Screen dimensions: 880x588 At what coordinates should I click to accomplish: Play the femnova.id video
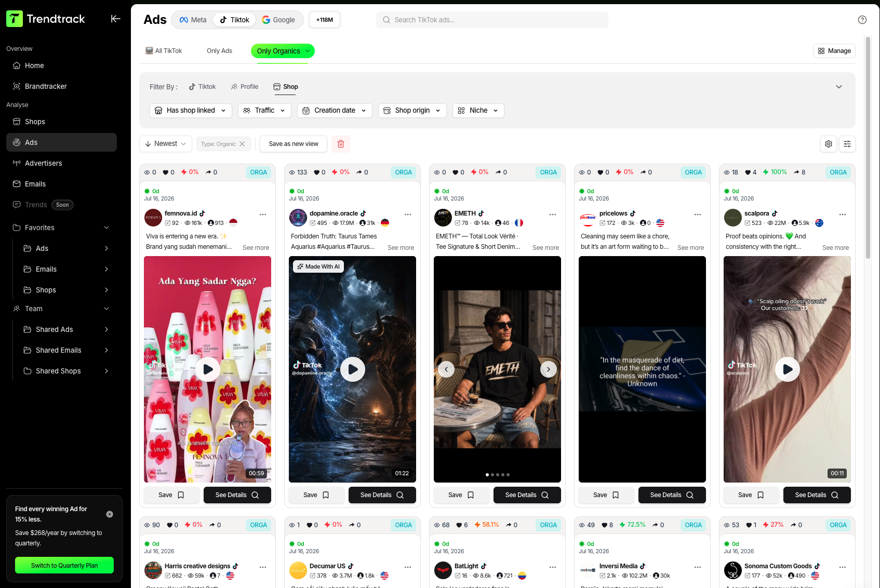[208, 369]
